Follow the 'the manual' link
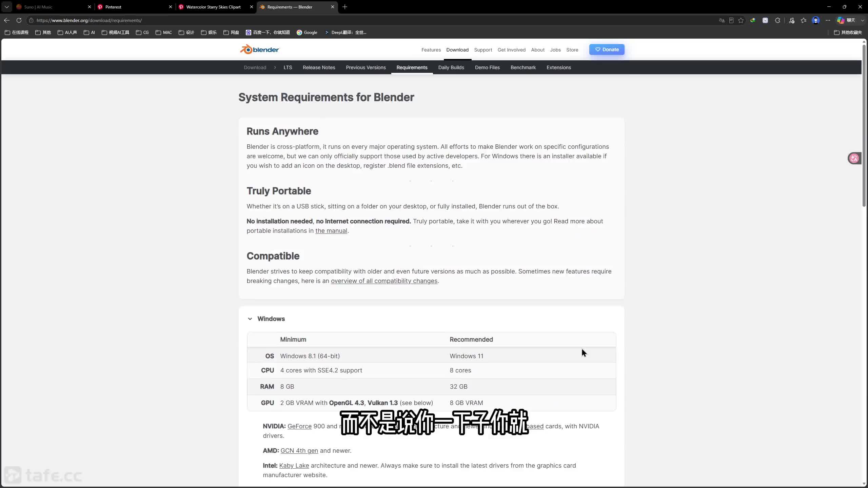The width and height of the screenshot is (868, 488). (331, 231)
